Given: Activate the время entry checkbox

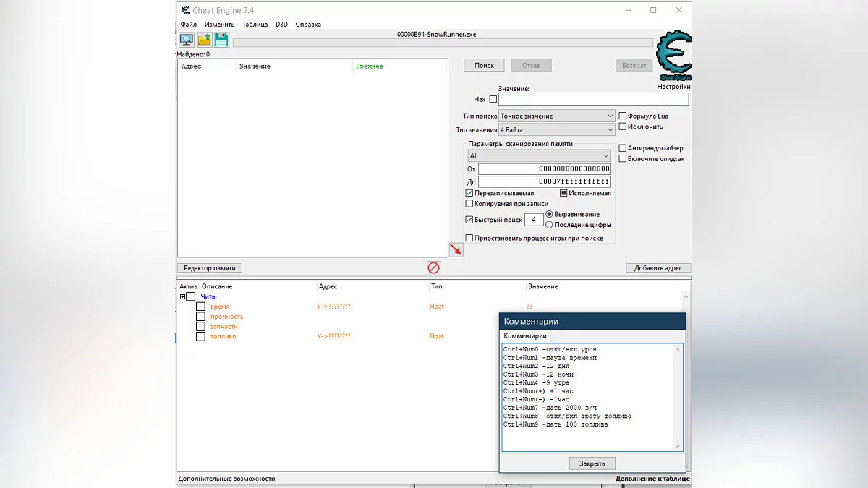Looking at the screenshot, I should (x=200, y=307).
